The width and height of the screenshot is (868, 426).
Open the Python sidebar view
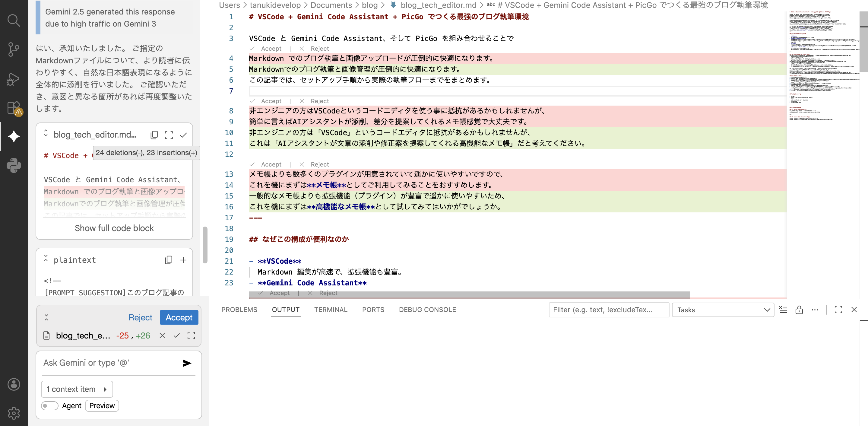pos(14,165)
